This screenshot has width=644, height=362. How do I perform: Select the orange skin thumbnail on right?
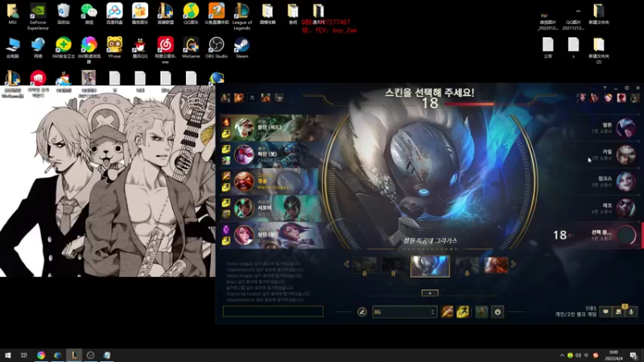point(496,265)
